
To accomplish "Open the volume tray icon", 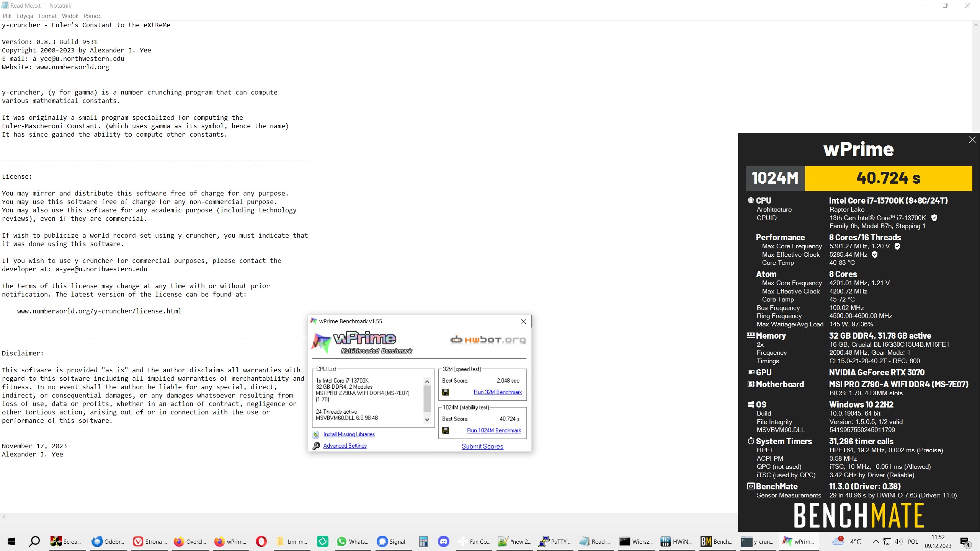I will coord(898,541).
